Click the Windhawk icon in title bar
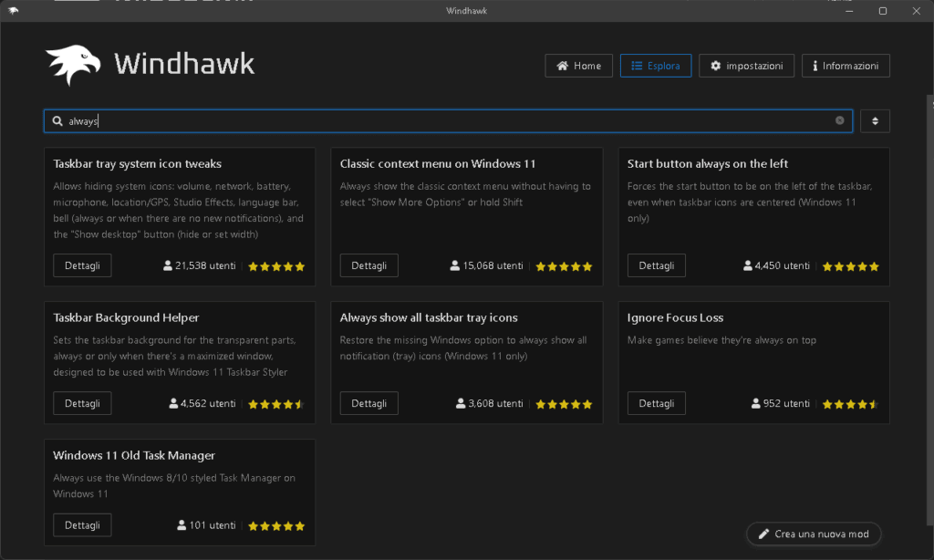934x560 pixels. pos(13,11)
